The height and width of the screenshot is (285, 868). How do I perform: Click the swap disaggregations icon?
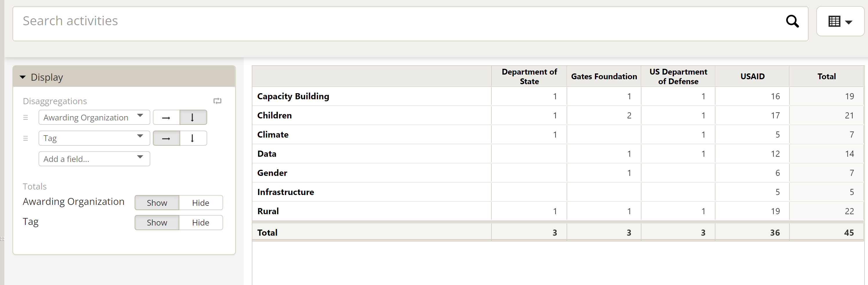(217, 101)
